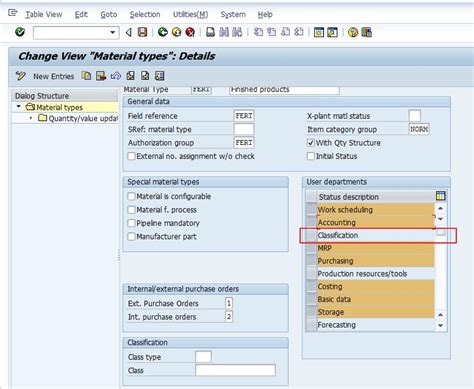474x389 pixels.
Task: Check Material is configurable
Action: [x=131, y=196]
